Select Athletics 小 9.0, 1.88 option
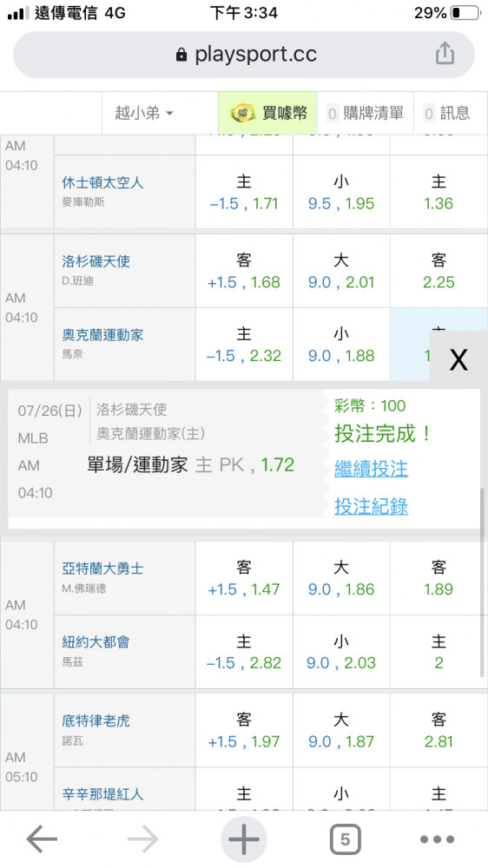The height and width of the screenshot is (868, 488). pos(341,345)
